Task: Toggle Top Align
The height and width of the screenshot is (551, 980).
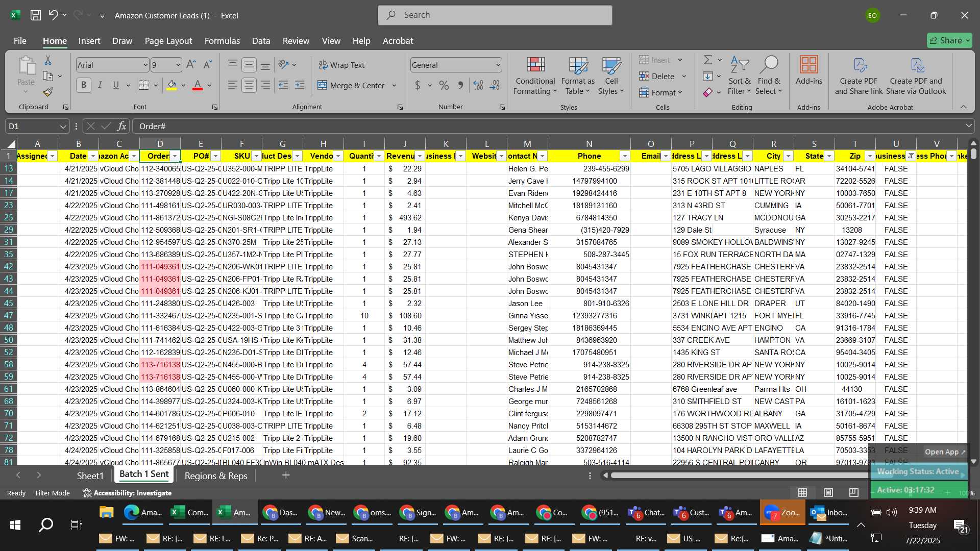Action: coord(233,65)
